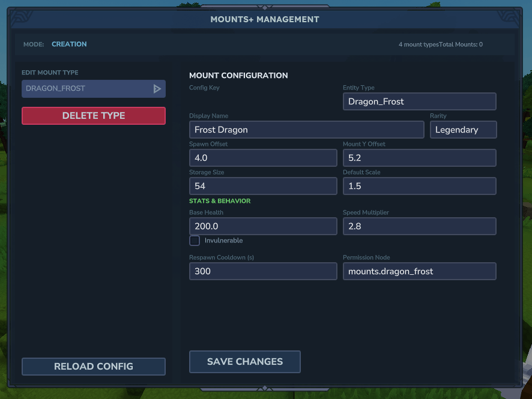Focus the Entity Type field

coord(419,101)
